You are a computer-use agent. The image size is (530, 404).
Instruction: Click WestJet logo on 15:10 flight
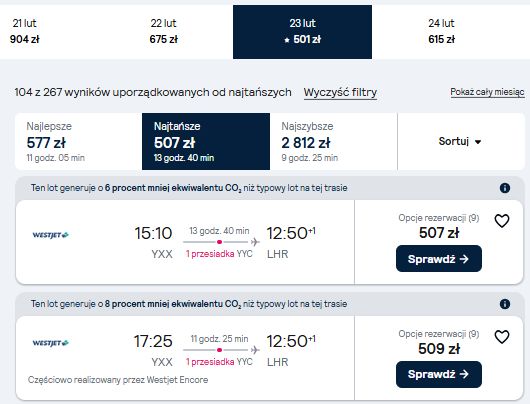point(50,235)
